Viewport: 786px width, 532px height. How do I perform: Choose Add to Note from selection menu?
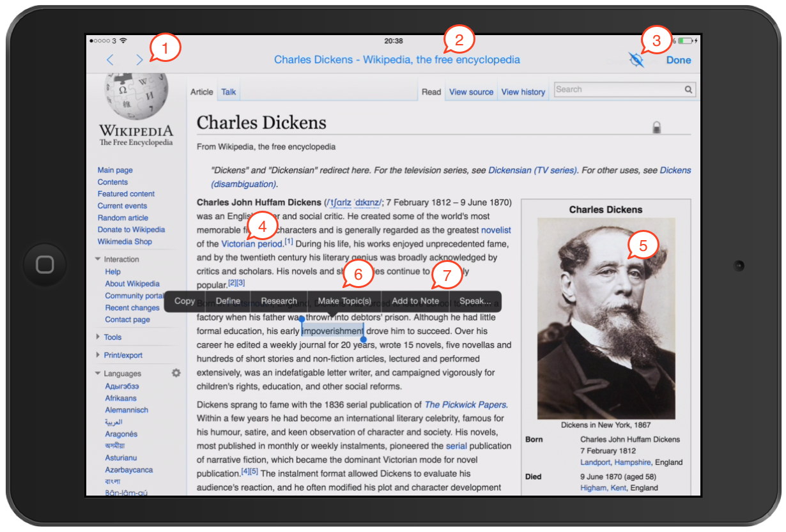(x=415, y=301)
